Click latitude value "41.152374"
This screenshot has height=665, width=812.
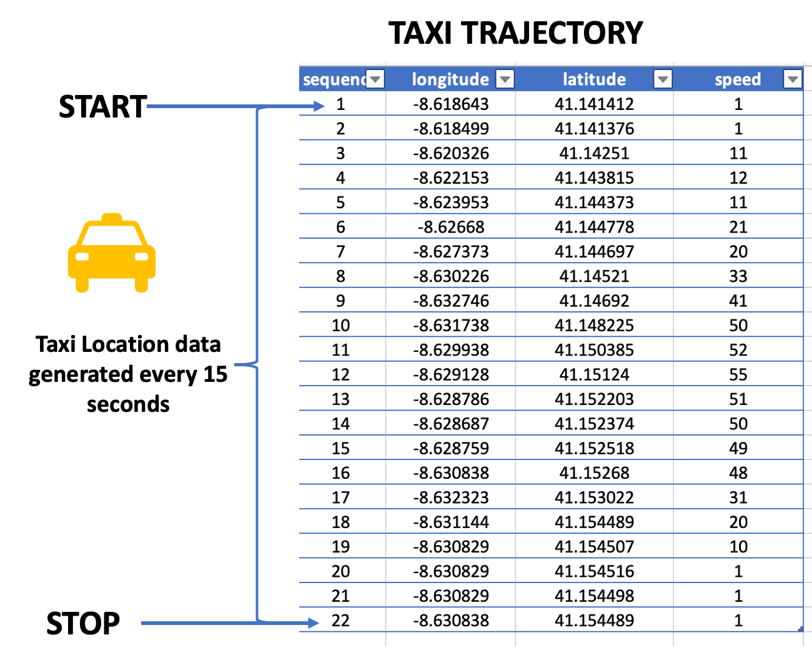click(594, 424)
